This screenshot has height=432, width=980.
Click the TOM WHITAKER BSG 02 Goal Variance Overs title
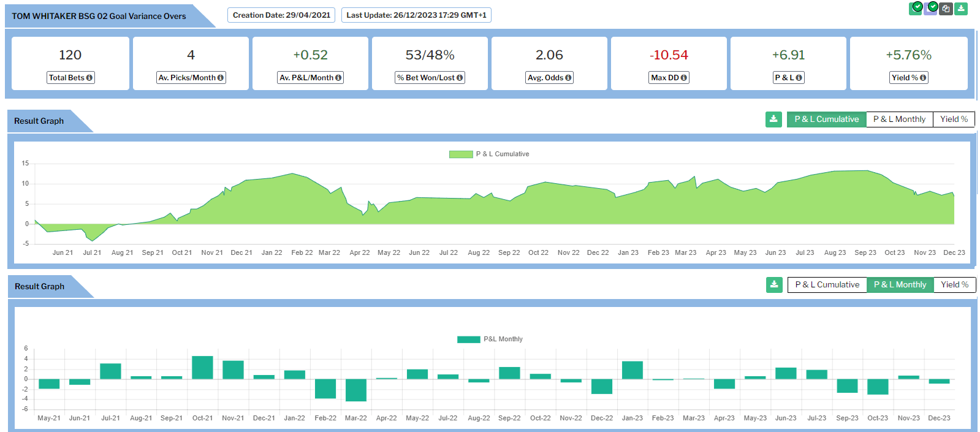pyautogui.click(x=99, y=17)
